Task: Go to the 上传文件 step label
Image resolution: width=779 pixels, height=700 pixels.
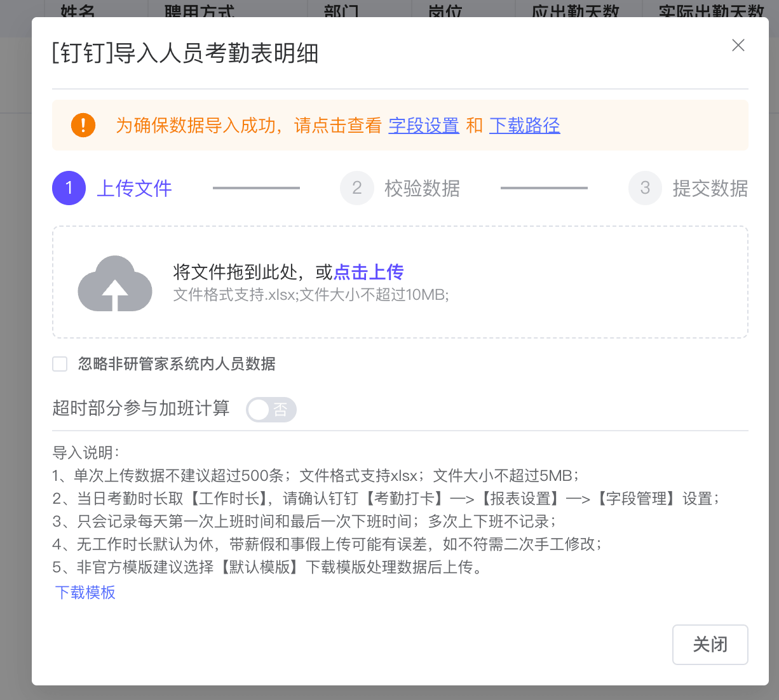Action: (134, 189)
